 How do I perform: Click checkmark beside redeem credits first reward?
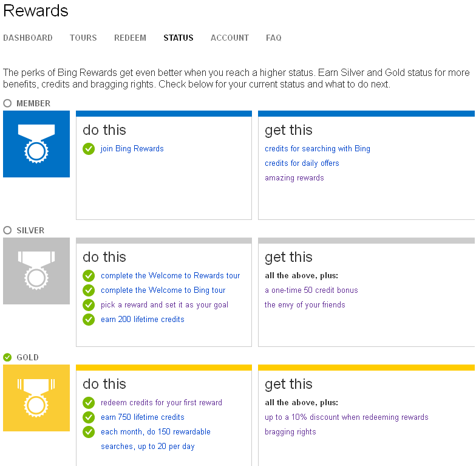pos(89,403)
